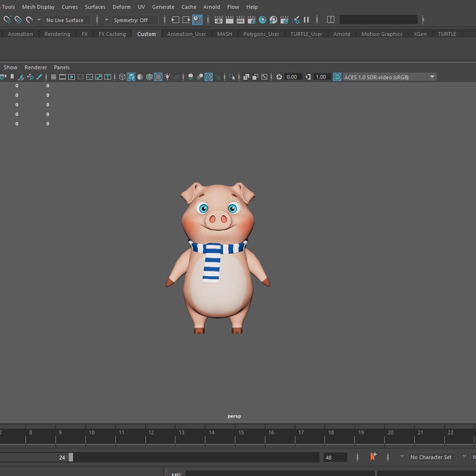The height and width of the screenshot is (476, 476).
Task: Switch to the Animation shelf tab
Action: (20, 34)
